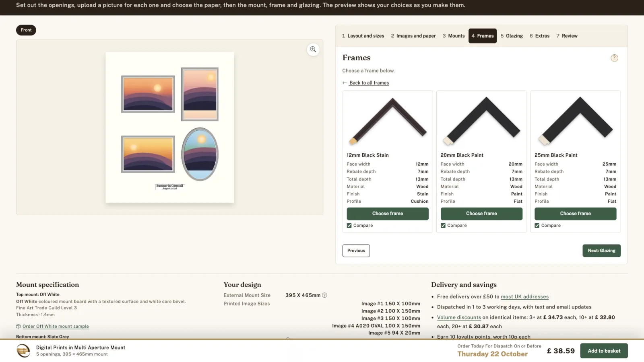
Task: Open Volume discounts link
Action: click(x=459, y=318)
